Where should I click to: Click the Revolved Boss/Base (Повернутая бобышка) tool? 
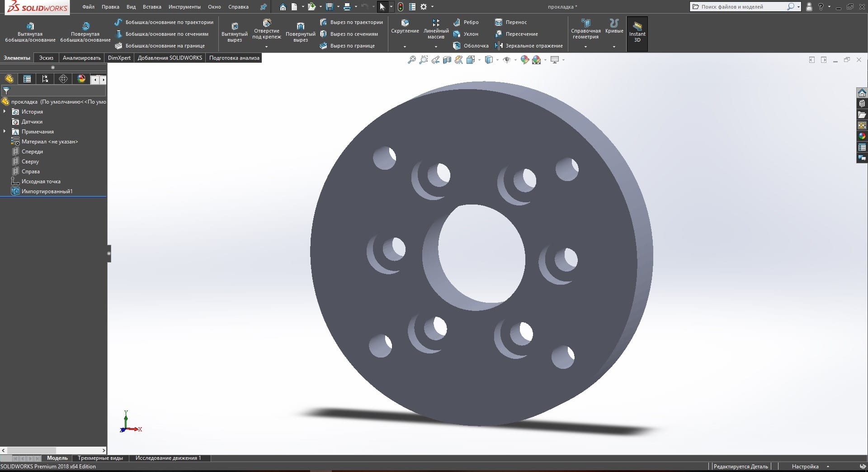85,32
